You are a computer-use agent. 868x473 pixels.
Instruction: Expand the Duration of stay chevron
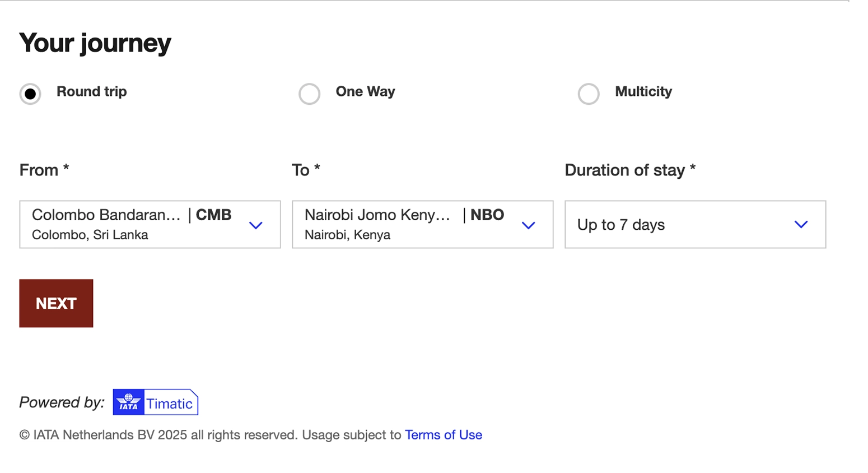click(x=801, y=225)
